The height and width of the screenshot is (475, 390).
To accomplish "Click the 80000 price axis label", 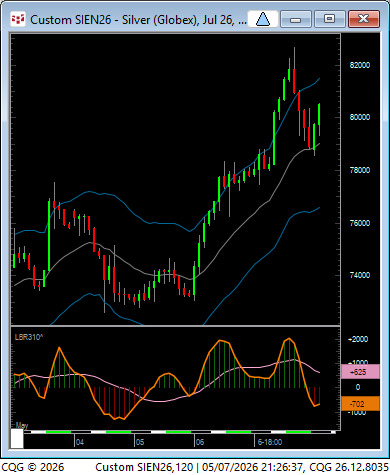I will click(360, 117).
